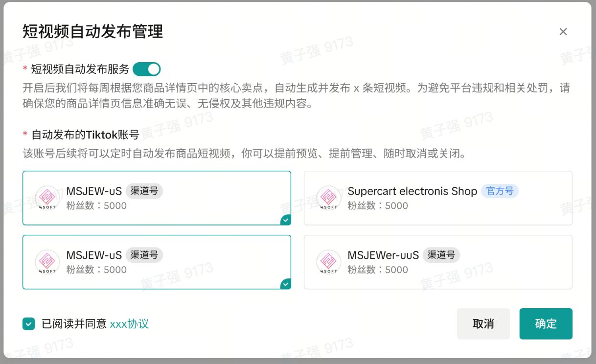Uncheck the 已阅读并同意 agreement checkbox
Viewport: 596px width, 364px height.
(29, 323)
